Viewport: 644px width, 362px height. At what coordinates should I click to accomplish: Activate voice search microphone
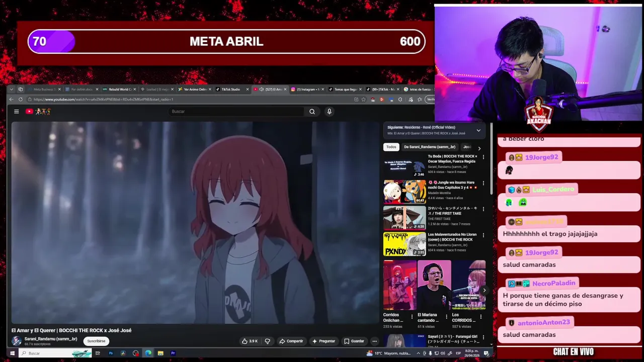click(x=330, y=112)
